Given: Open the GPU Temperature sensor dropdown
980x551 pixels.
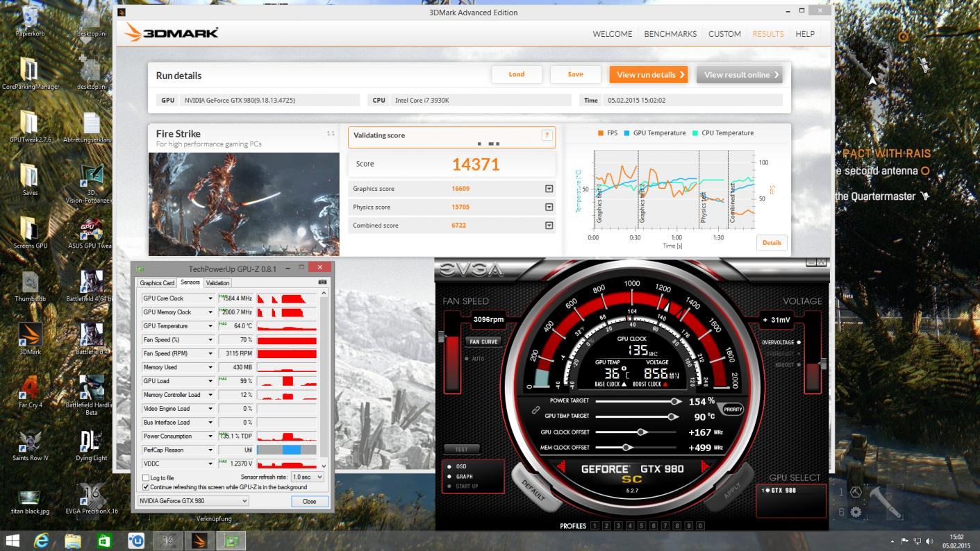Looking at the screenshot, I should [x=210, y=326].
